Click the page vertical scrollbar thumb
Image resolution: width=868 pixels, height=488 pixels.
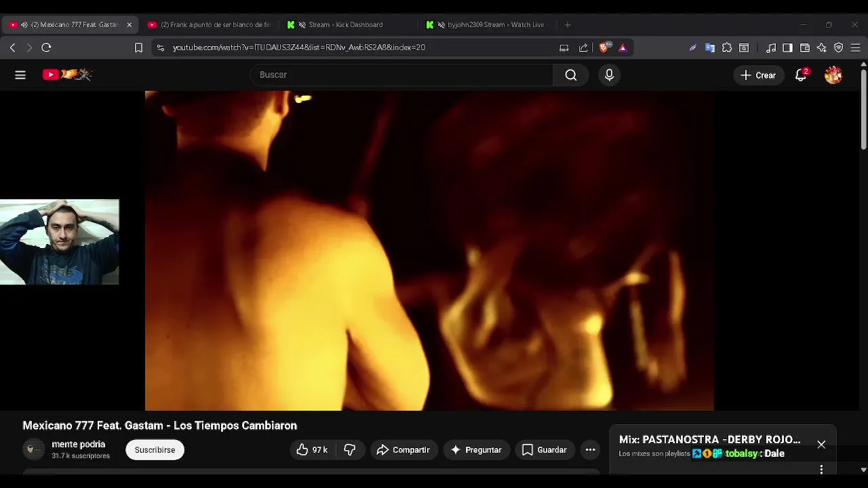point(863,108)
